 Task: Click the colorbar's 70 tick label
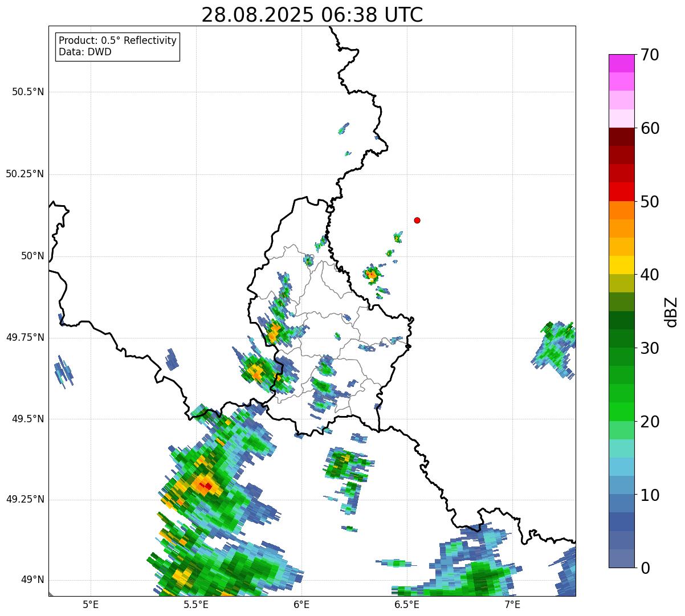(650, 55)
